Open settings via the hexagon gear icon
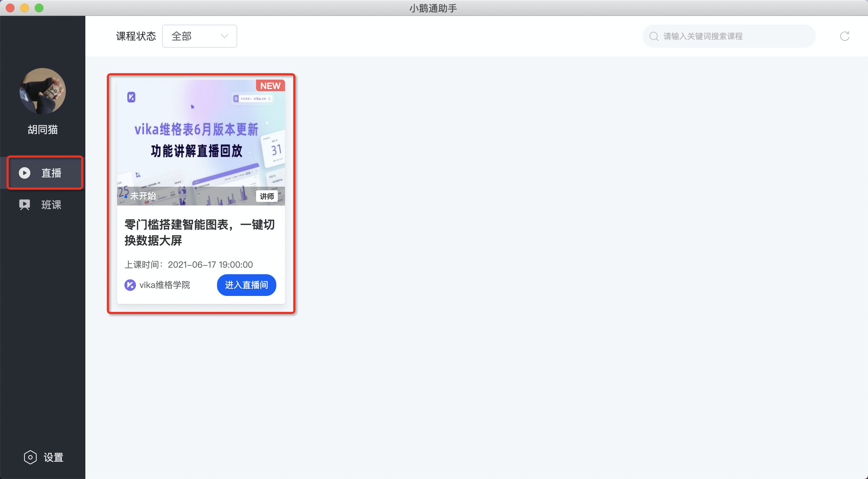Screen dimensions: 868x479 click(30, 457)
